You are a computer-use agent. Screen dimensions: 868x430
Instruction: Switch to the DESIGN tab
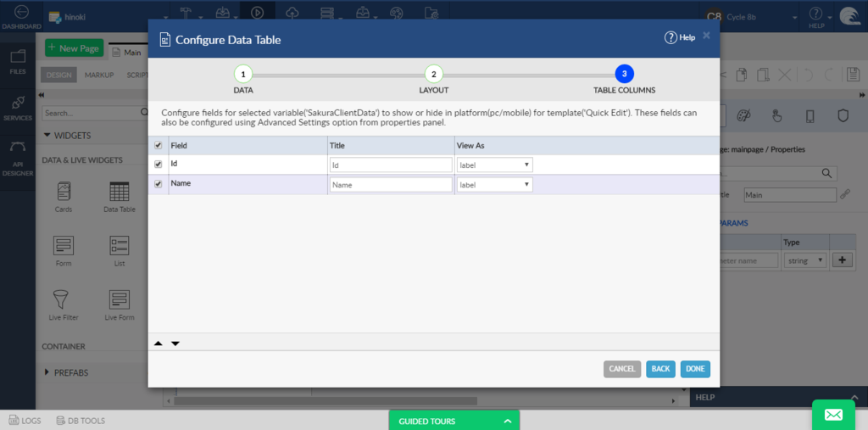pos(59,75)
